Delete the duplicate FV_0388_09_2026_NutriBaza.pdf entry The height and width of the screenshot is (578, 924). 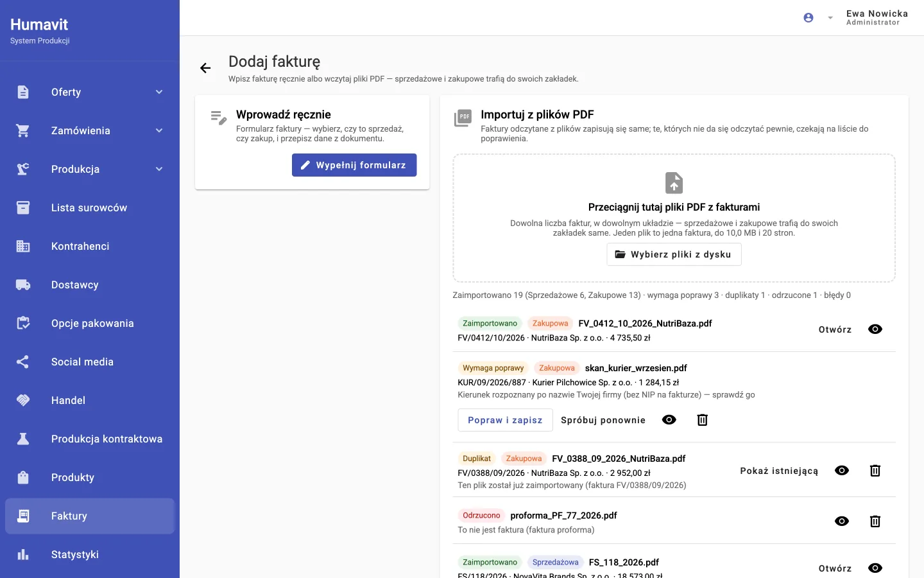point(875,471)
